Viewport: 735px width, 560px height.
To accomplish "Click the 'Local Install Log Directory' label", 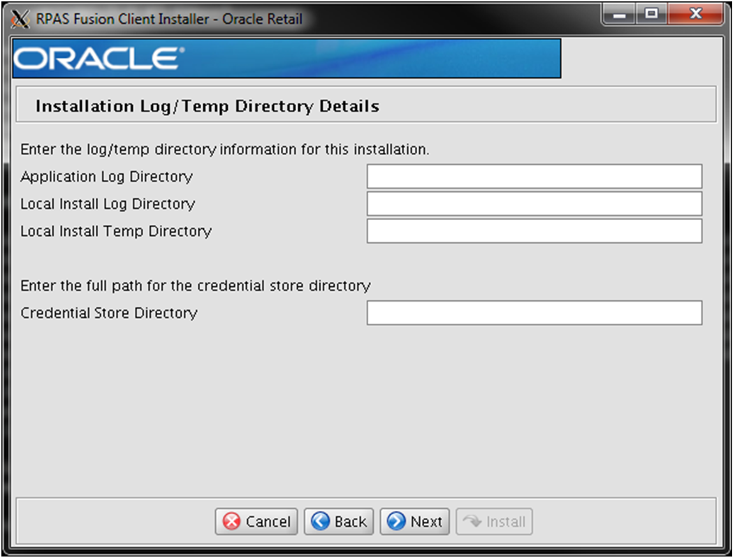I will point(108,204).
